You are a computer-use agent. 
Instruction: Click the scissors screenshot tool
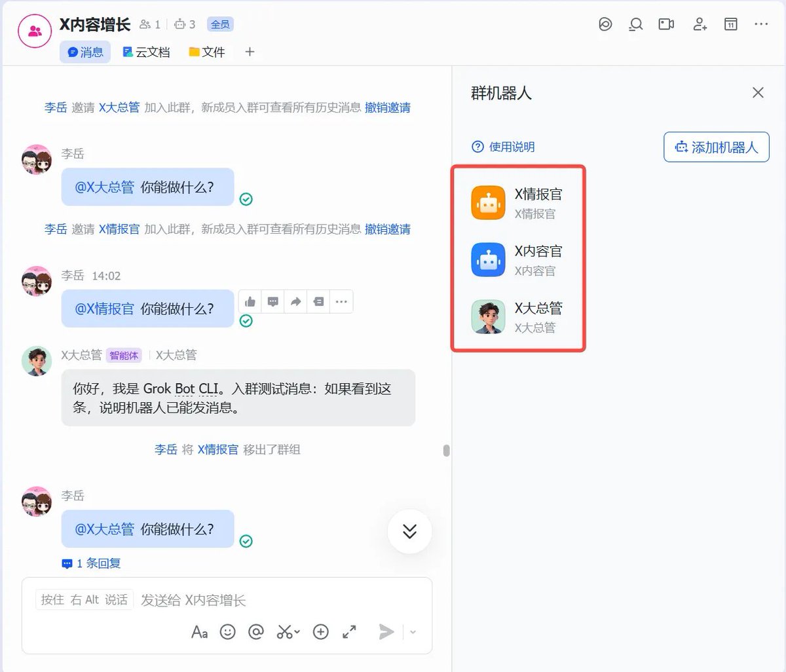point(285,632)
